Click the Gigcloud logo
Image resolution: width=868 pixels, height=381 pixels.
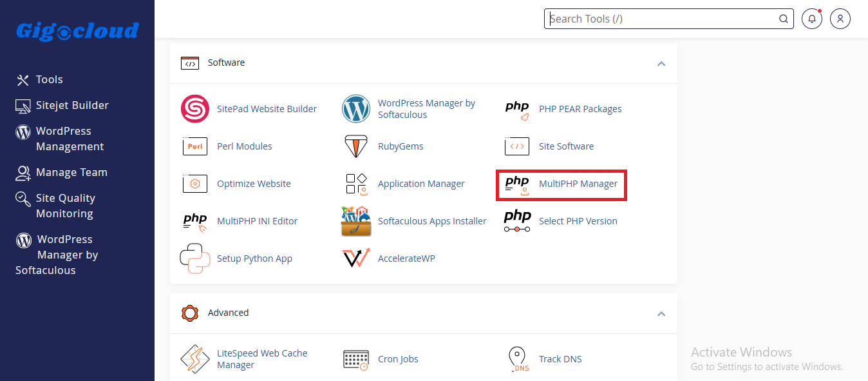pyautogui.click(x=77, y=30)
